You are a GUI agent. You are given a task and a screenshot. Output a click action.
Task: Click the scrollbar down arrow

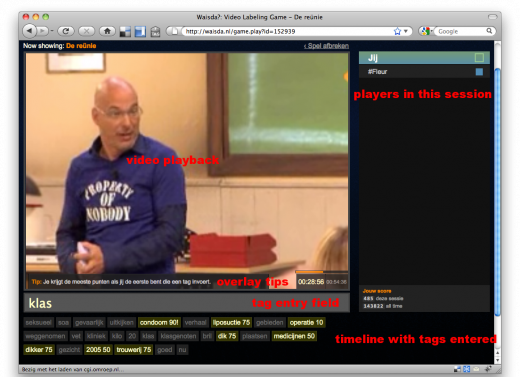(497, 360)
